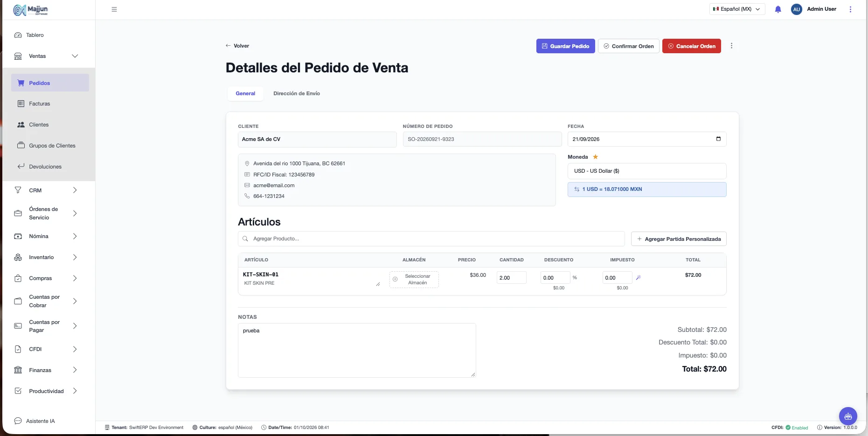Click the favorite star beside Moneda
Screen dimensions: 868x436
[596, 157]
